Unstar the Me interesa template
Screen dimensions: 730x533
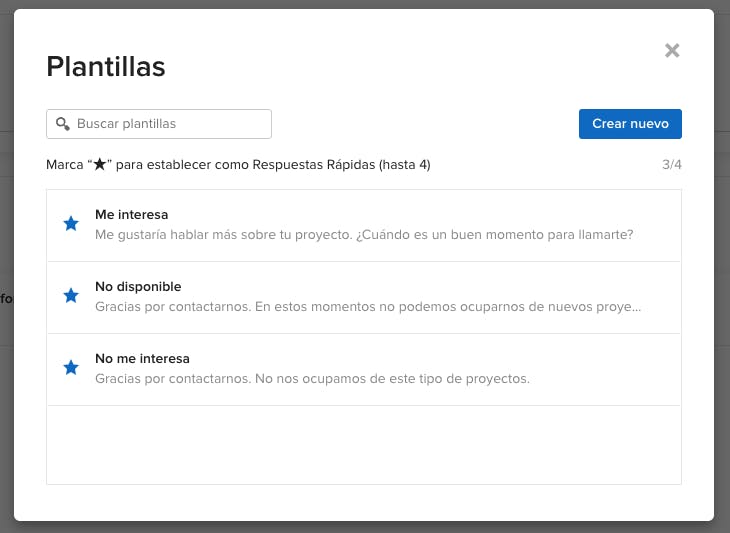[71, 224]
